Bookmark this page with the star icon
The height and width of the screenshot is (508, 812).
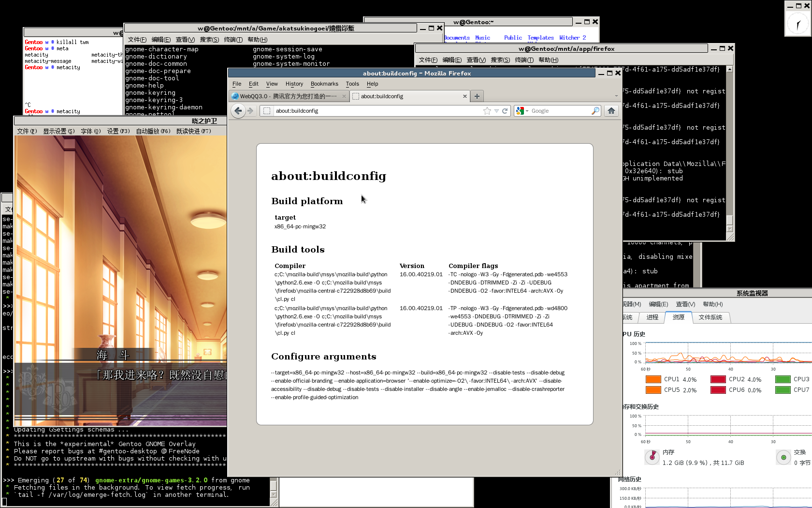click(487, 111)
